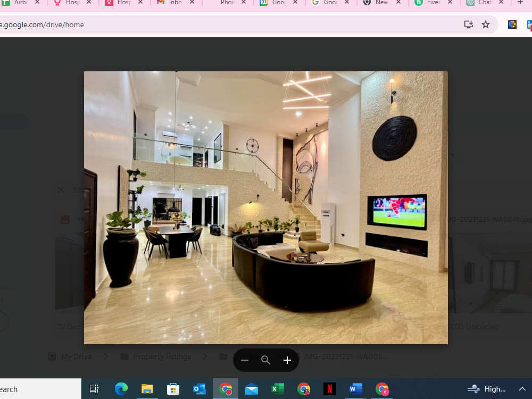Viewport: 532px width, 399px height.
Task: Click the active Chrome taskbar icon
Action: click(226, 389)
